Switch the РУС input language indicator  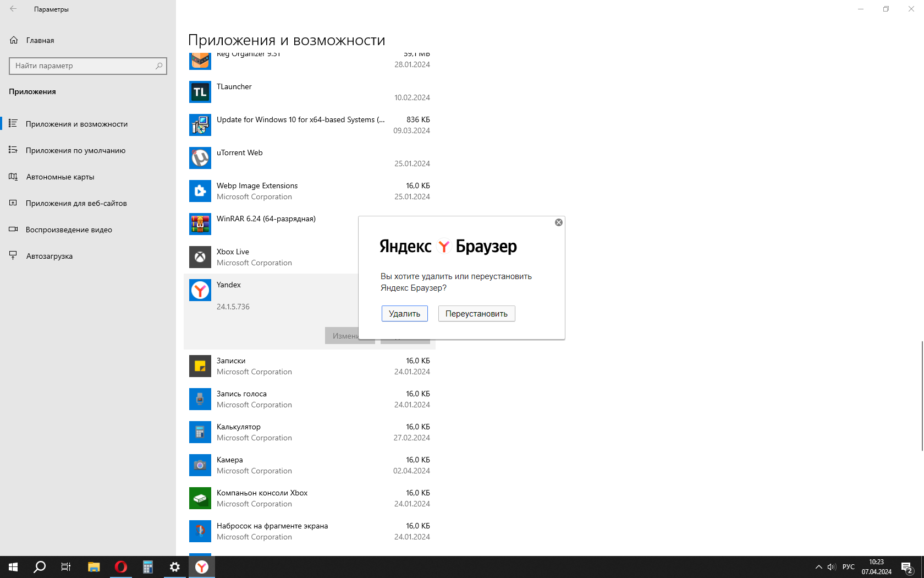[849, 567]
